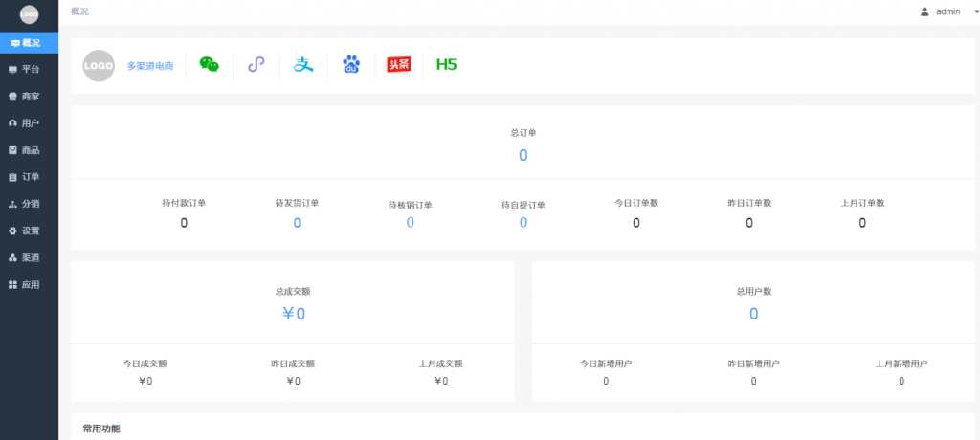Expand the admin dropdown arrow
This screenshot has height=440, width=980.
tap(975, 11)
